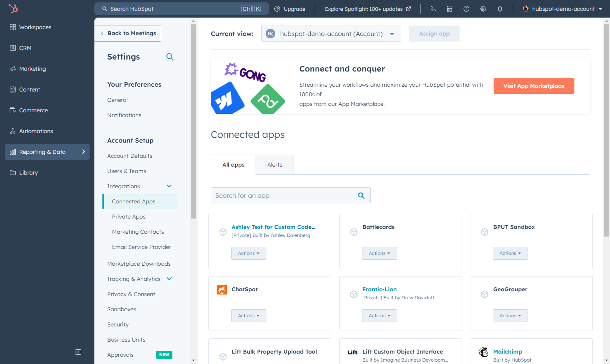
Task: Open Automations in the main navigation
Action: click(47, 131)
